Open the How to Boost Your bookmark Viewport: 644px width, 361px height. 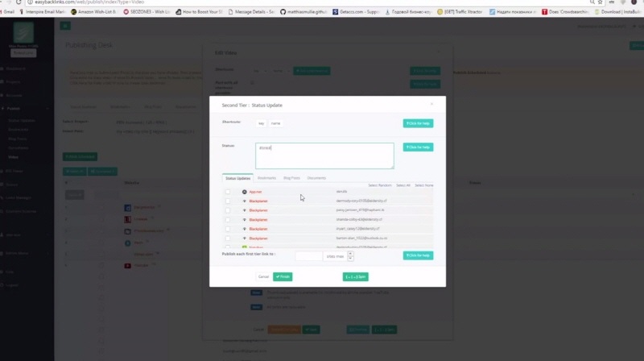(x=199, y=12)
